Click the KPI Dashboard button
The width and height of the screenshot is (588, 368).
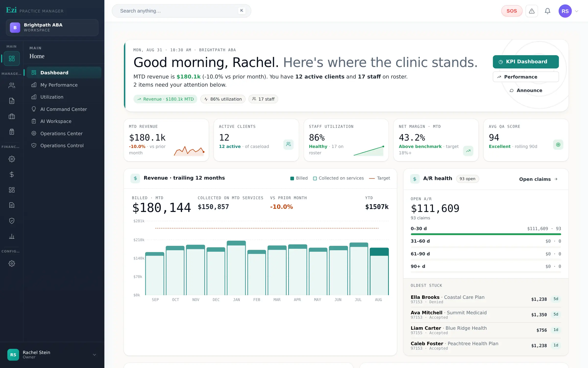526,62
